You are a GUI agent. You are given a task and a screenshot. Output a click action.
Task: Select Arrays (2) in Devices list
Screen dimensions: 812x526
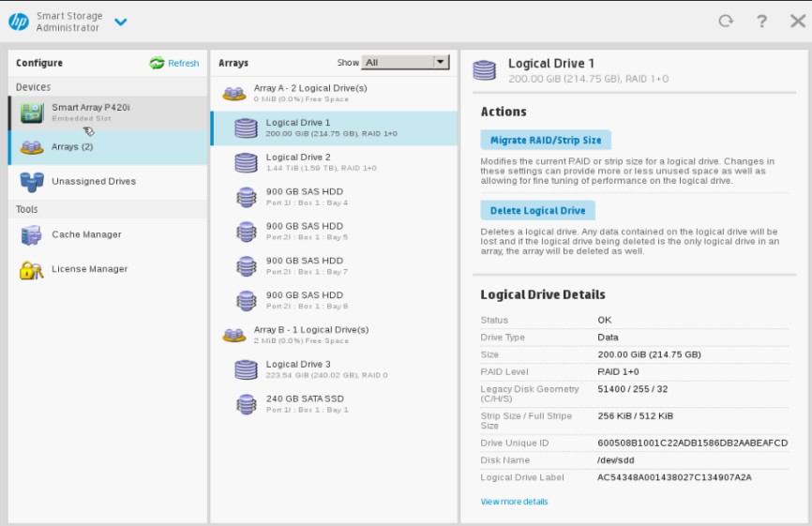click(72, 147)
